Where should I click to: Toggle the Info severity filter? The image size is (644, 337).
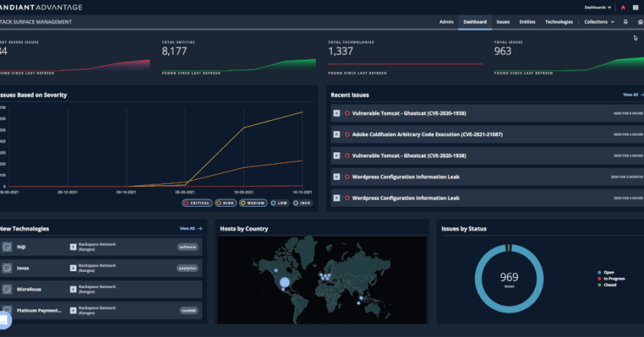[x=302, y=203]
